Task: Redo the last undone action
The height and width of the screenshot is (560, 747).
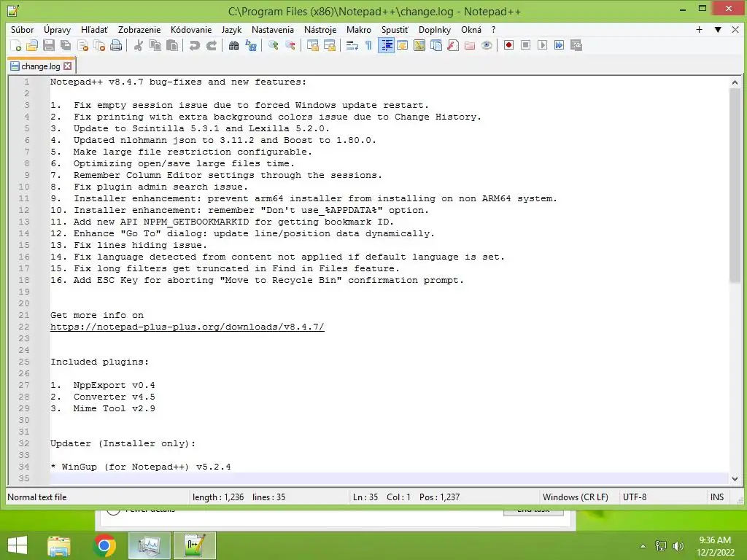Action: coord(211,45)
